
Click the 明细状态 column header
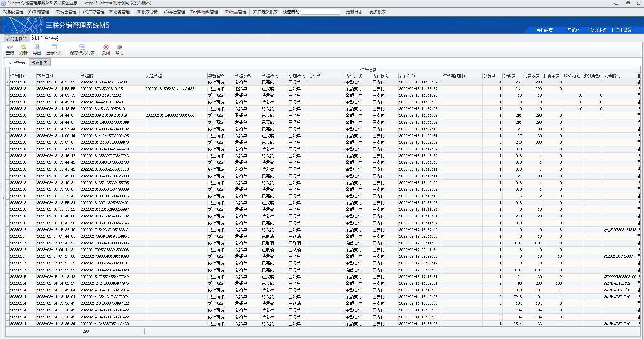298,76
